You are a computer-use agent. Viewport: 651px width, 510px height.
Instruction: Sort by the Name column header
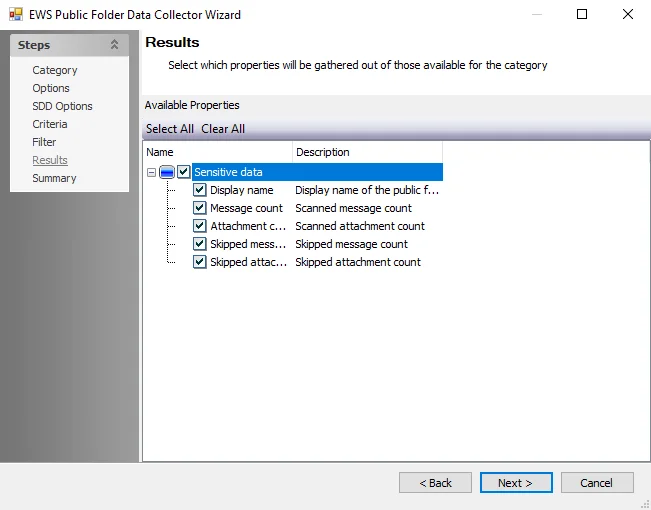pos(218,152)
